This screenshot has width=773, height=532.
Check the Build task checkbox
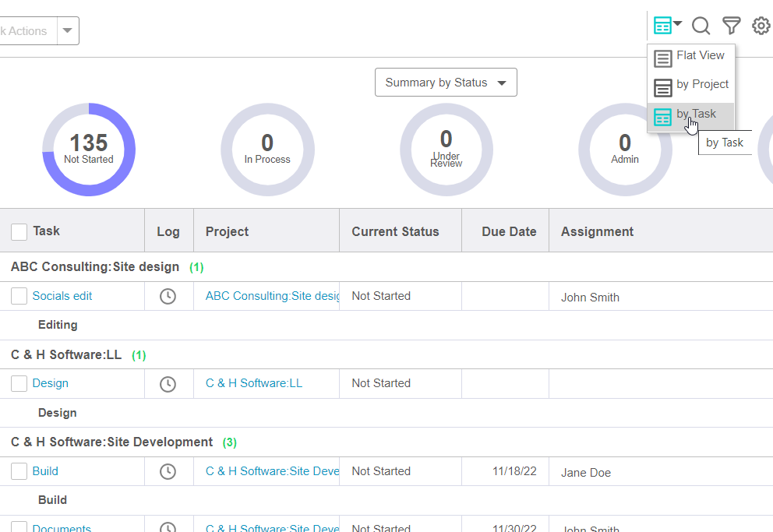(19, 471)
